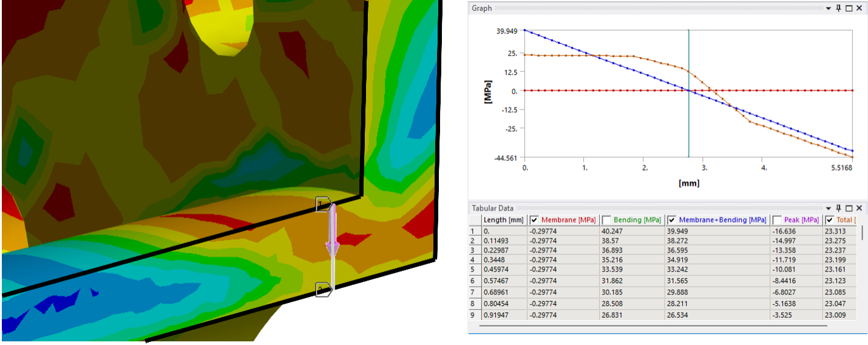This screenshot has height=345, width=868.
Task: Select row header number 5 in table
Action: tap(474, 269)
